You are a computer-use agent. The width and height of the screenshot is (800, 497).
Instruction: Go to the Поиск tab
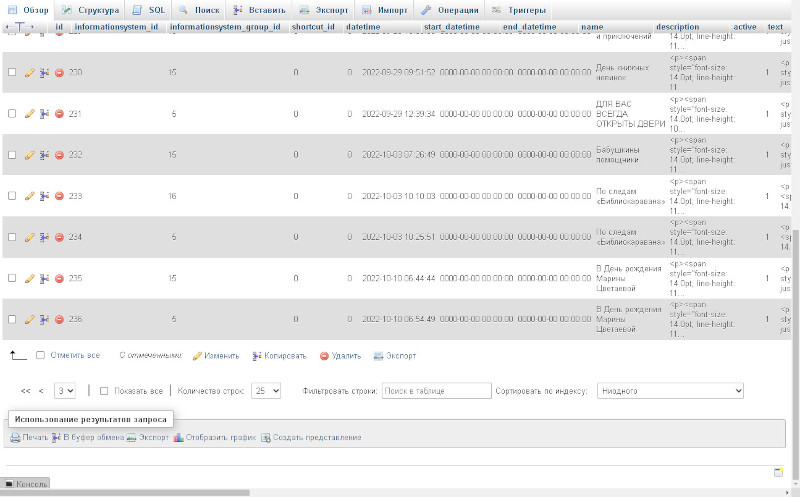point(199,10)
